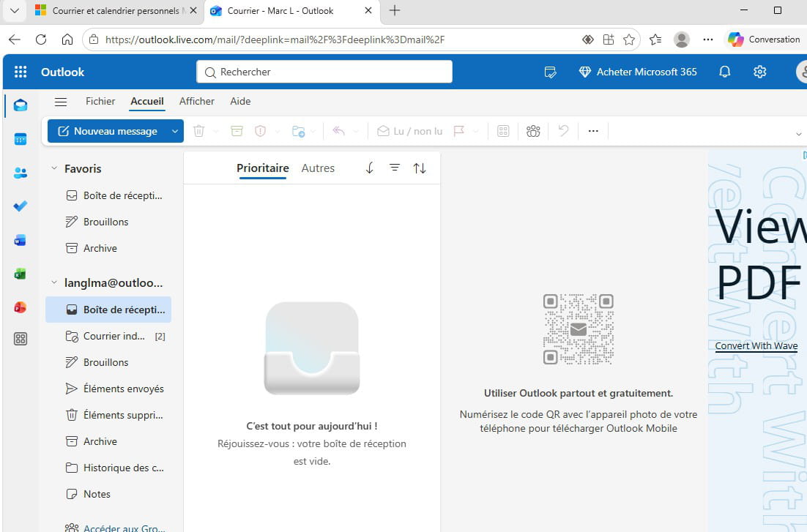Viewport: 807px width, 532px height.
Task: Open the Move to dropdown arrow
Action: click(x=313, y=132)
